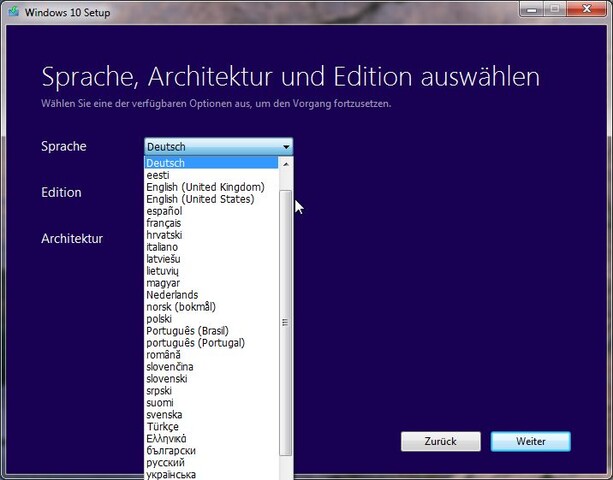Click Weiter to continue setup
The height and width of the screenshot is (480, 613).
click(x=531, y=441)
